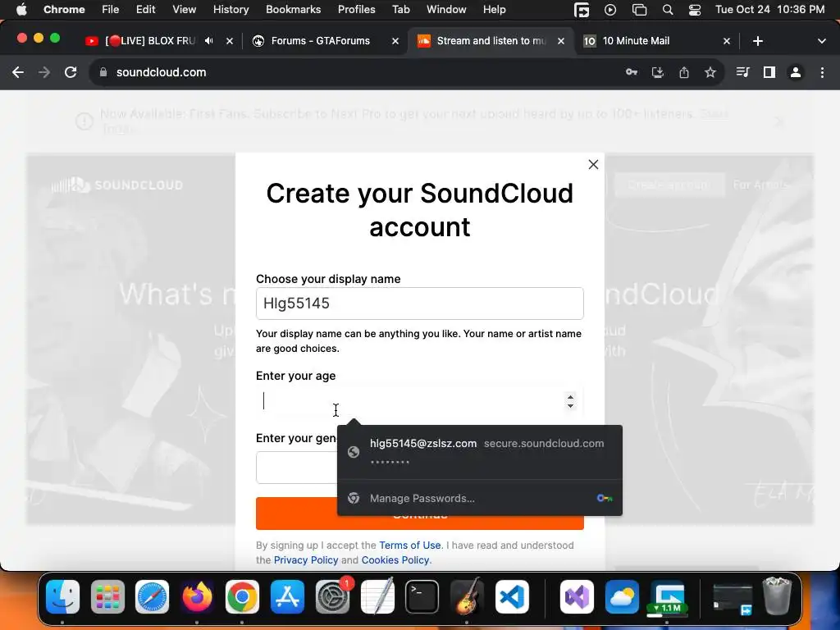Toggle the Chrome side panel

click(769, 72)
